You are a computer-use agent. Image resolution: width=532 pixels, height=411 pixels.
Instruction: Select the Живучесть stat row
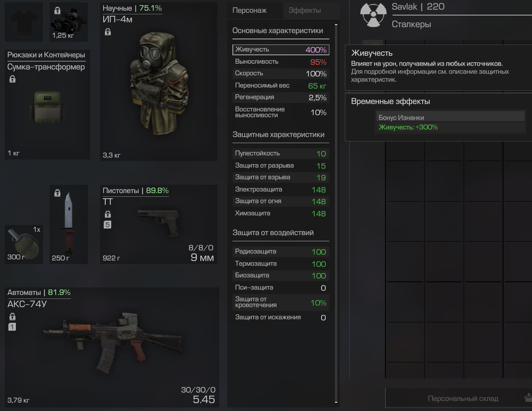(281, 50)
